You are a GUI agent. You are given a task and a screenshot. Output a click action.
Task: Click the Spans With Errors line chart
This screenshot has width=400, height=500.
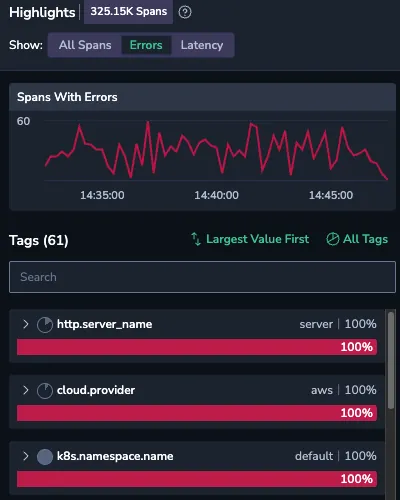pos(216,150)
